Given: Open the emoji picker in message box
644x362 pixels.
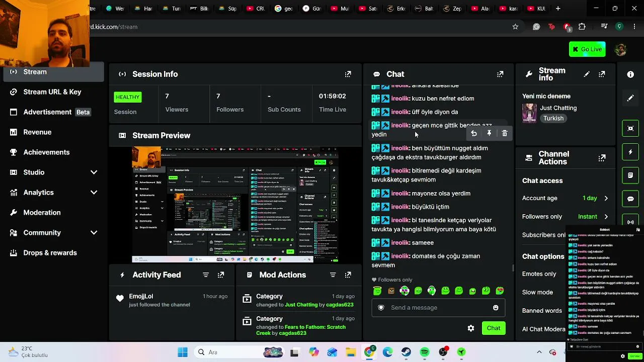Looking at the screenshot, I should coord(496,308).
